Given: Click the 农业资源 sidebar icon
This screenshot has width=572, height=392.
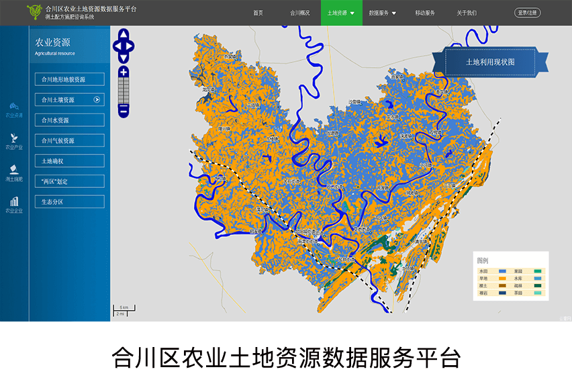Looking at the screenshot, I should (14, 106).
